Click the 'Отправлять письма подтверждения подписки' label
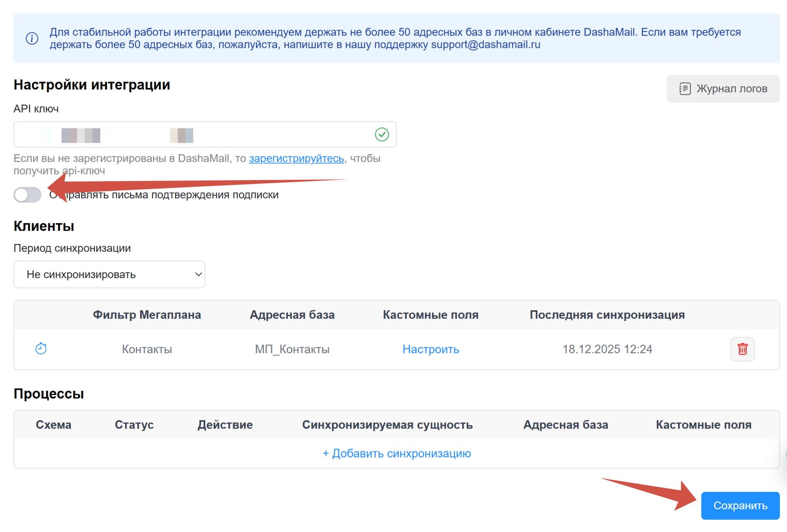This screenshot has width=787, height=532. [x=174, y=195]
